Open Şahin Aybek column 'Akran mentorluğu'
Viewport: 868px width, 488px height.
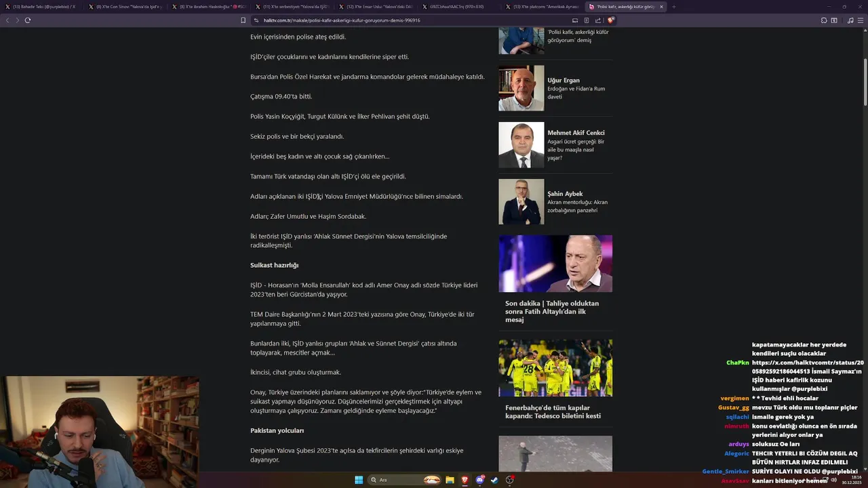[578, 206]
